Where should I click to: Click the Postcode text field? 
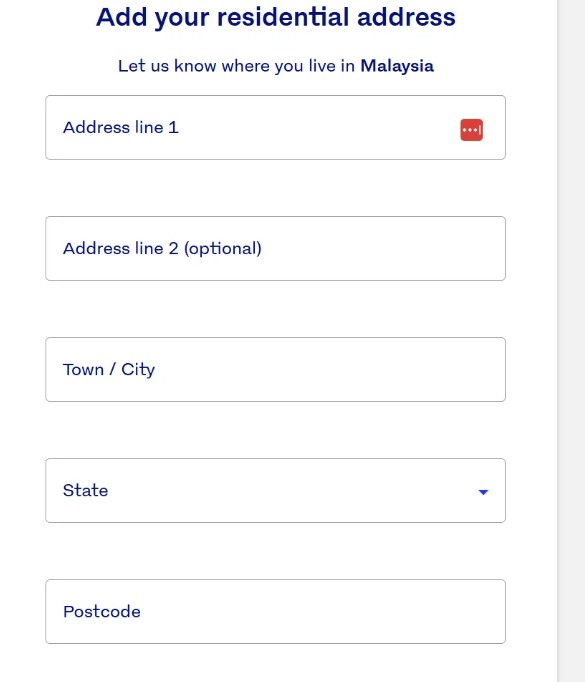pos(275,611)
